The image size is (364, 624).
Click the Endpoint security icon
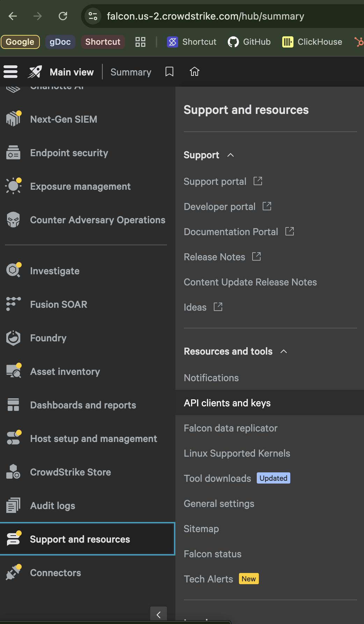[x=13, y=153]
